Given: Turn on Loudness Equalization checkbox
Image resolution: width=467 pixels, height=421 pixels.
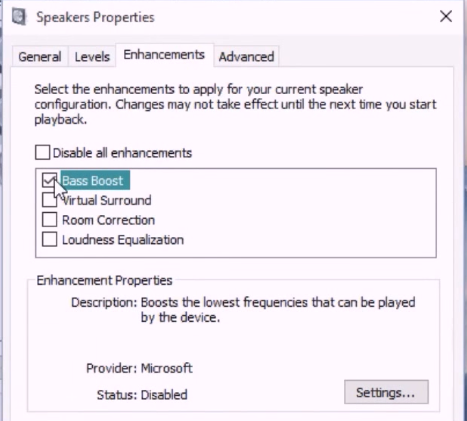Looking at the screenshot, I should pyautogui.click(x=49, y=240).
